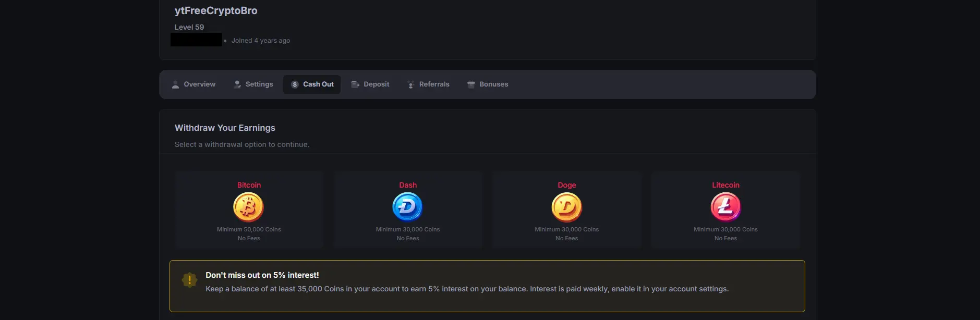Click the Deposit coins icon
Screen dimensions: 980x320
click(x=355, y=84)
